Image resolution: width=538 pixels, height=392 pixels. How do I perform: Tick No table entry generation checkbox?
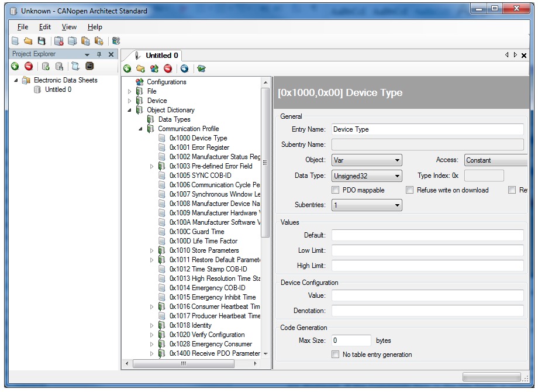click(x=336, y=355)
